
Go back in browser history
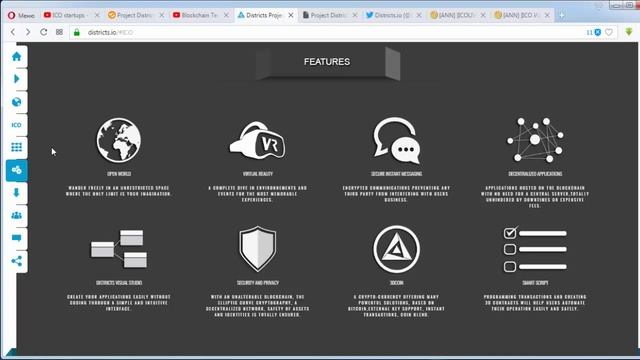point(13,32)
